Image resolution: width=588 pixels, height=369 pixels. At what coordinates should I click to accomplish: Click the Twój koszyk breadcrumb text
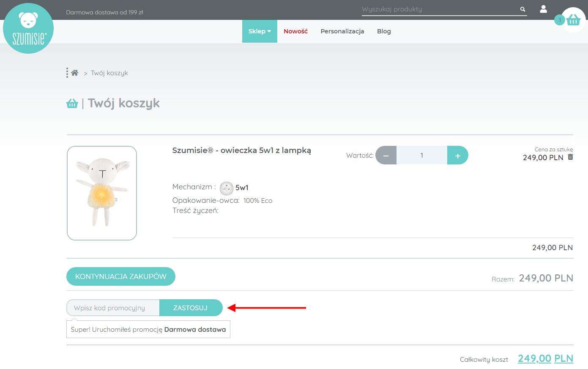tap(109, 73)
